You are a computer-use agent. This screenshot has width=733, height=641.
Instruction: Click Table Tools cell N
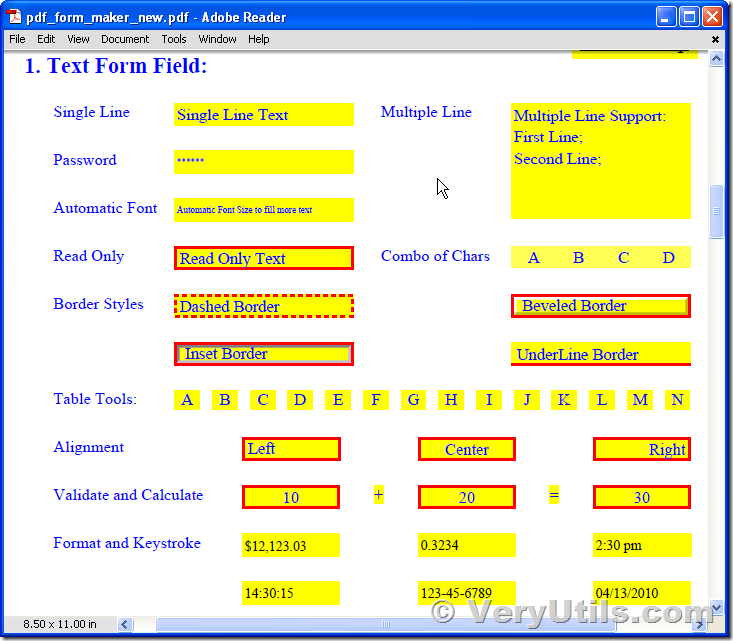(x=677, y=400)
